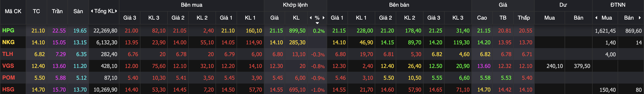Open the NKG stock symbol
Viewport: 644px width, 94px height.
8,42
